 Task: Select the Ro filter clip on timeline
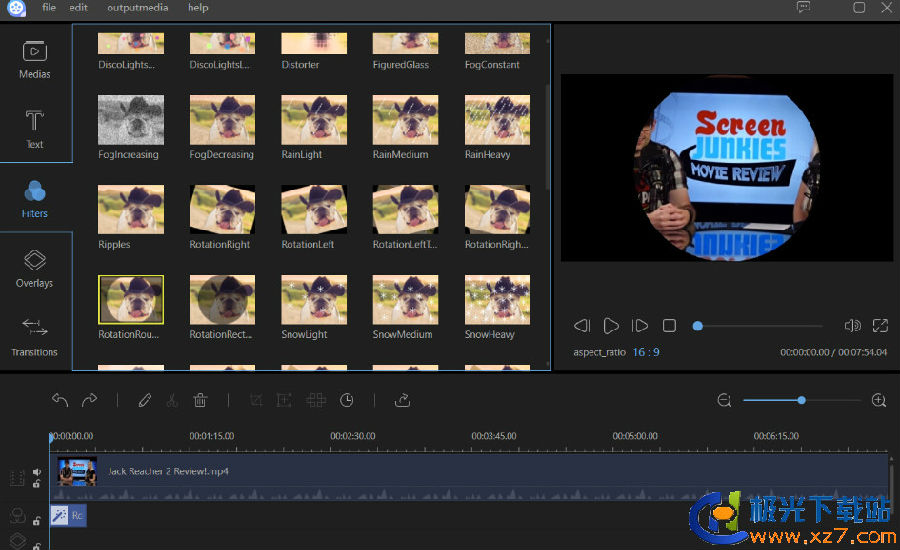(69, 516)
